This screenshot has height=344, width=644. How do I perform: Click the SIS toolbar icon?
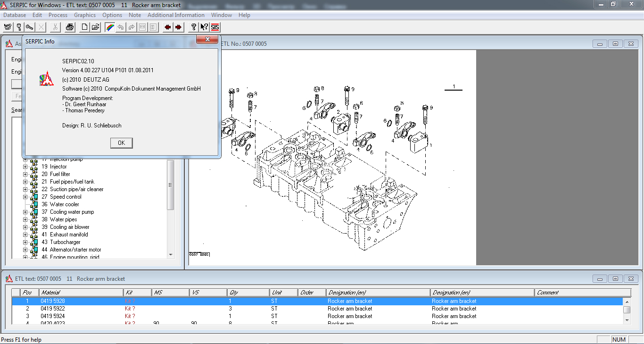click(x=215, y=27)
